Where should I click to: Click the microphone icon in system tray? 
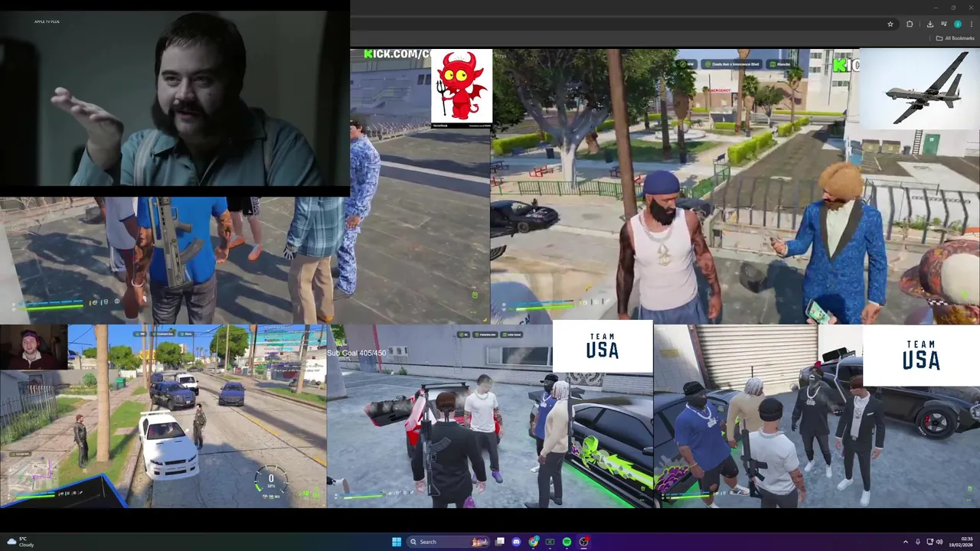click(x=918, y=542)
